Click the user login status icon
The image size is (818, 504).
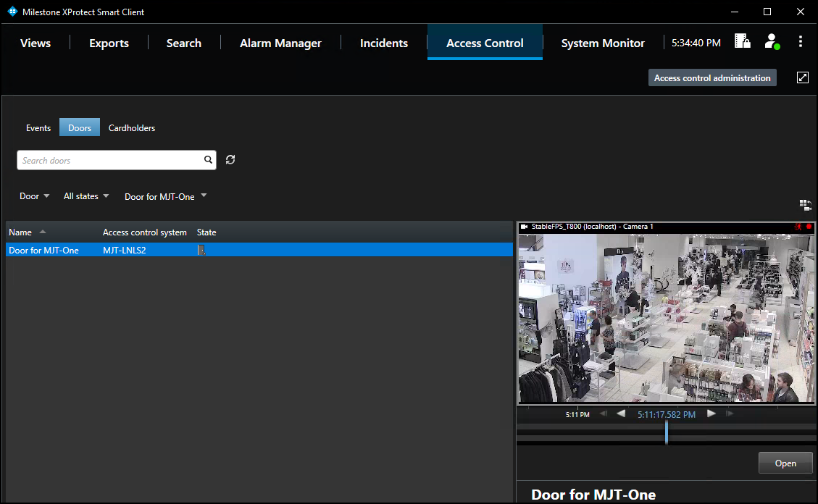(772, 41)
